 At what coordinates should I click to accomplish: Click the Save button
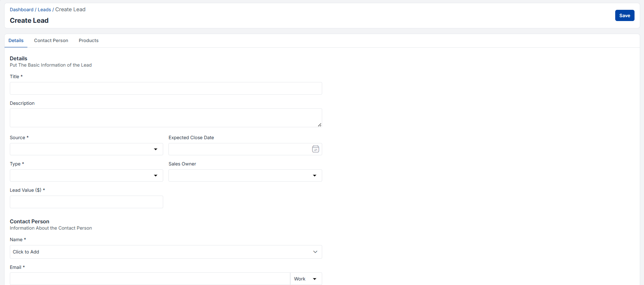coord(624,15)
